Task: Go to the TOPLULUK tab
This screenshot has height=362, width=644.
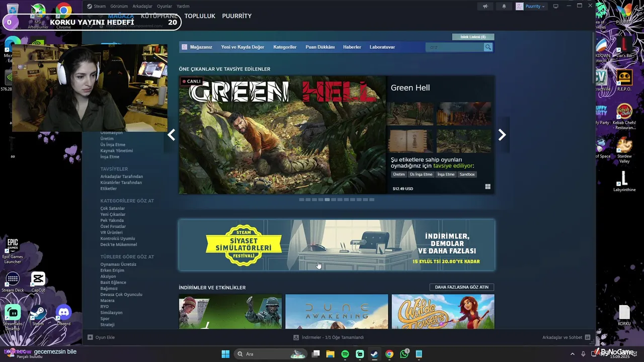Action: (x=200, y=16)
